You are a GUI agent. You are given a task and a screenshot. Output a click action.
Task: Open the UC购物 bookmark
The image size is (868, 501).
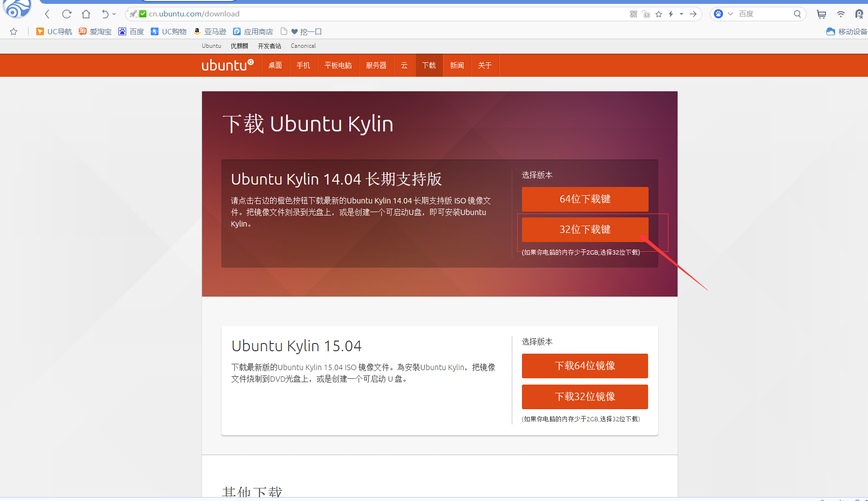[169, 31]
